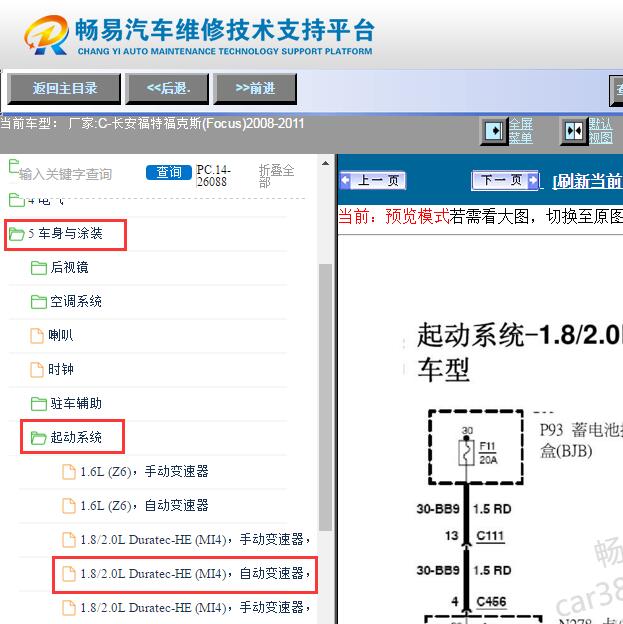Go to previous page with 上一页
Viewport: 623px width, 624px height.
[373, 181]
